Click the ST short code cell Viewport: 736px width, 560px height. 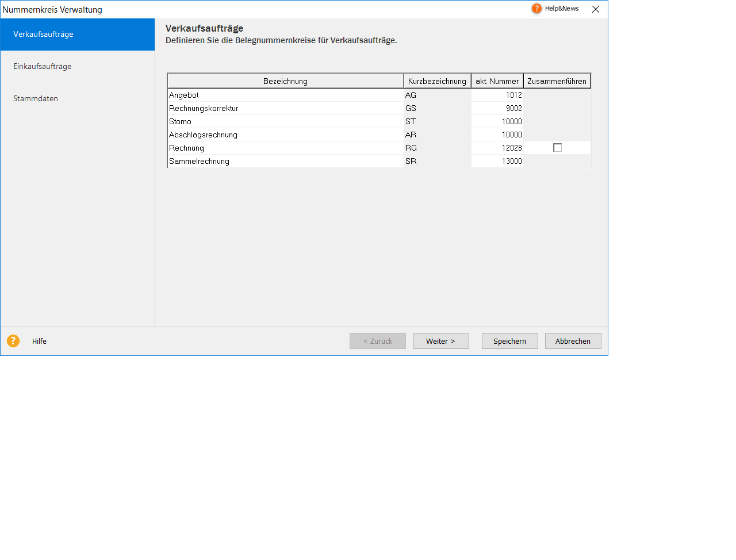click(438, 122)
